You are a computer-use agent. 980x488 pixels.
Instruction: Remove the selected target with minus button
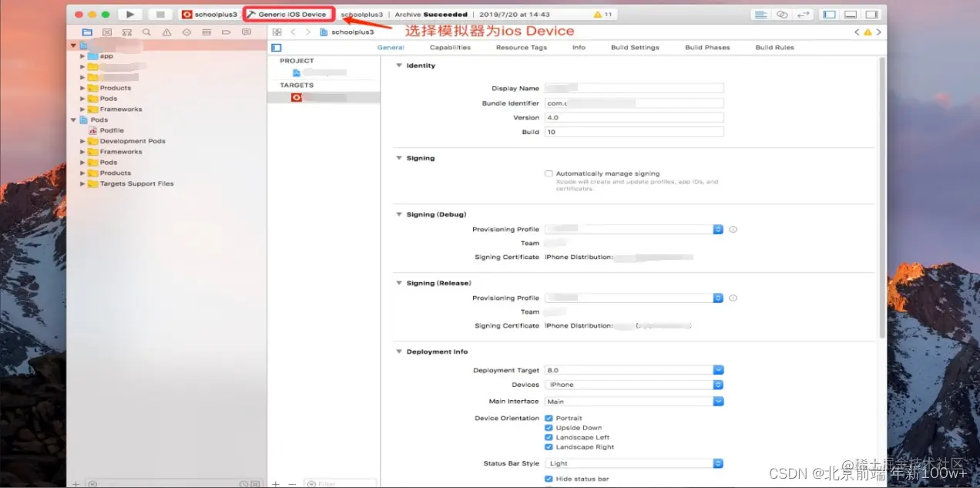pos(291,484)
